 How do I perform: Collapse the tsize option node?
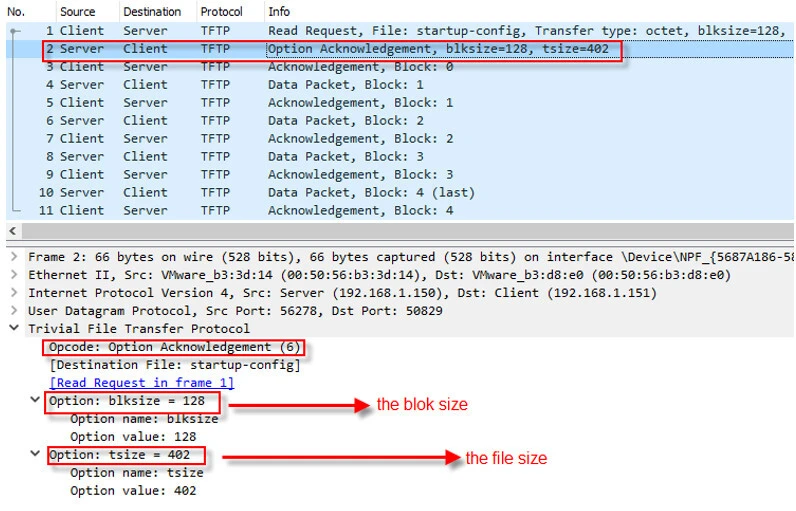37,456
